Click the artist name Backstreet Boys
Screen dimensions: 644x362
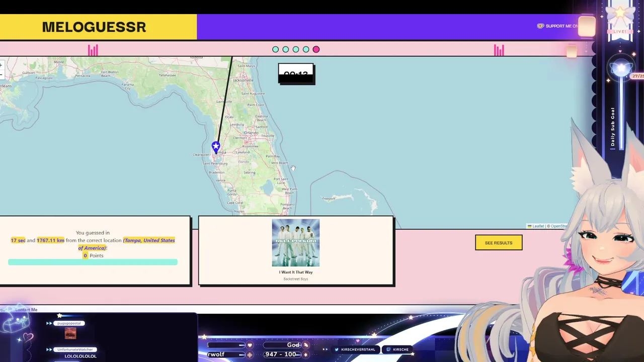(296, 279)
